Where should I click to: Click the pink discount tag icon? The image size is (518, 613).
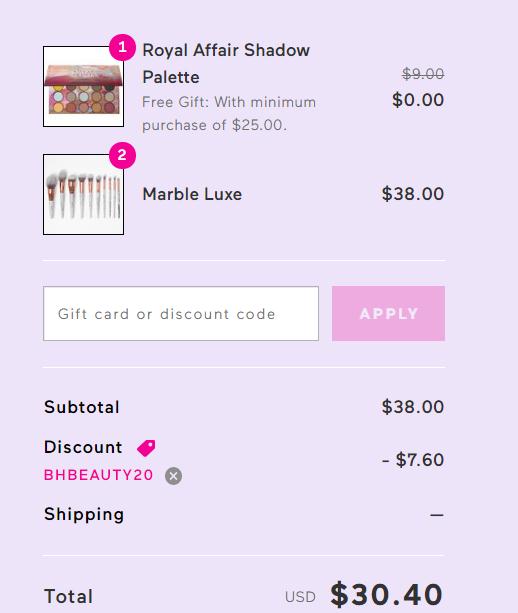146,448
